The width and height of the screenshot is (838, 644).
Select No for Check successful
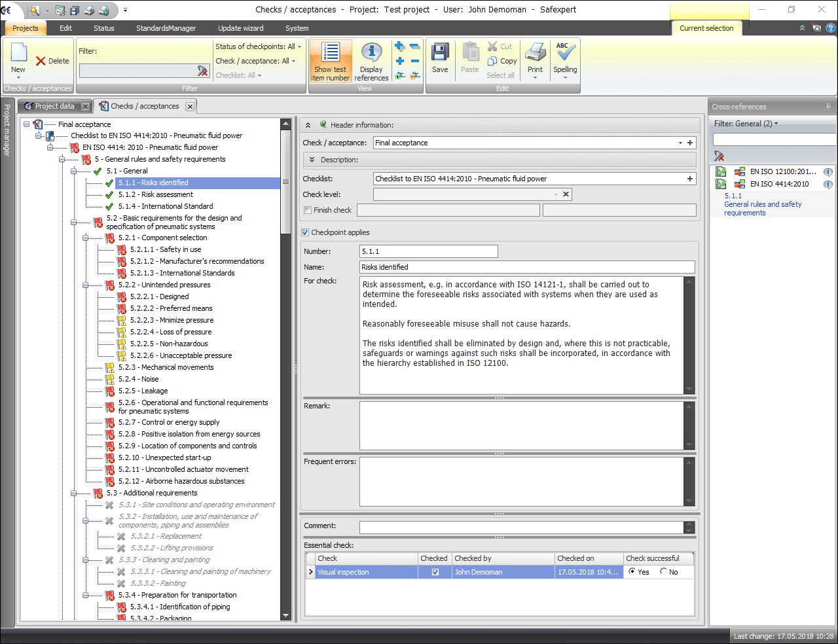[x=664, y=571]
